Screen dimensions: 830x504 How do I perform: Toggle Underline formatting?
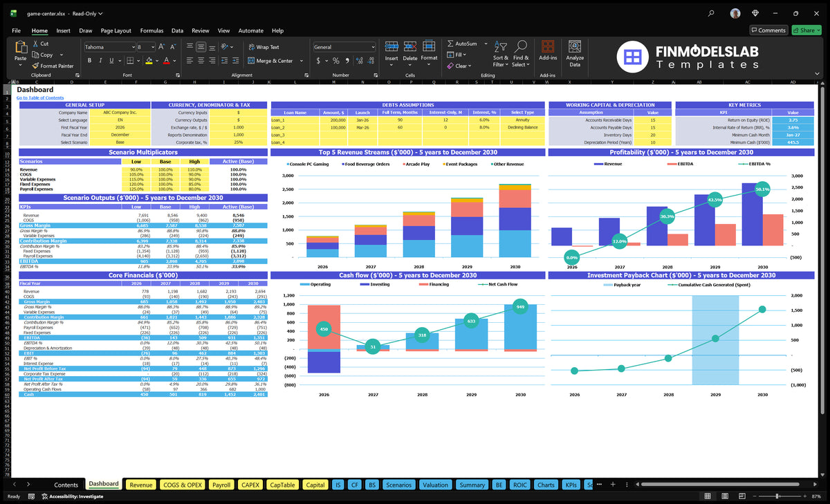(x=112, y=61)
